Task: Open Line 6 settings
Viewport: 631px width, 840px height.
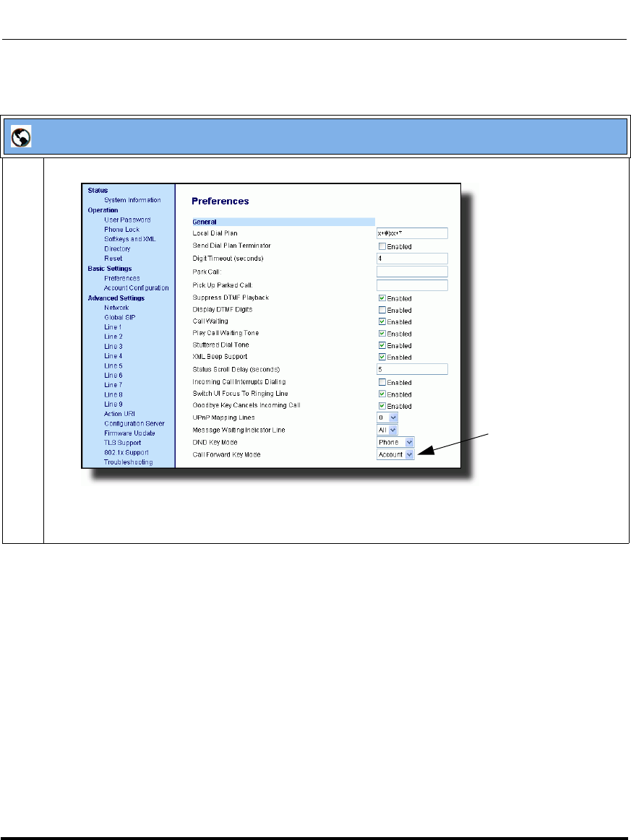Action: pos(113,376)
